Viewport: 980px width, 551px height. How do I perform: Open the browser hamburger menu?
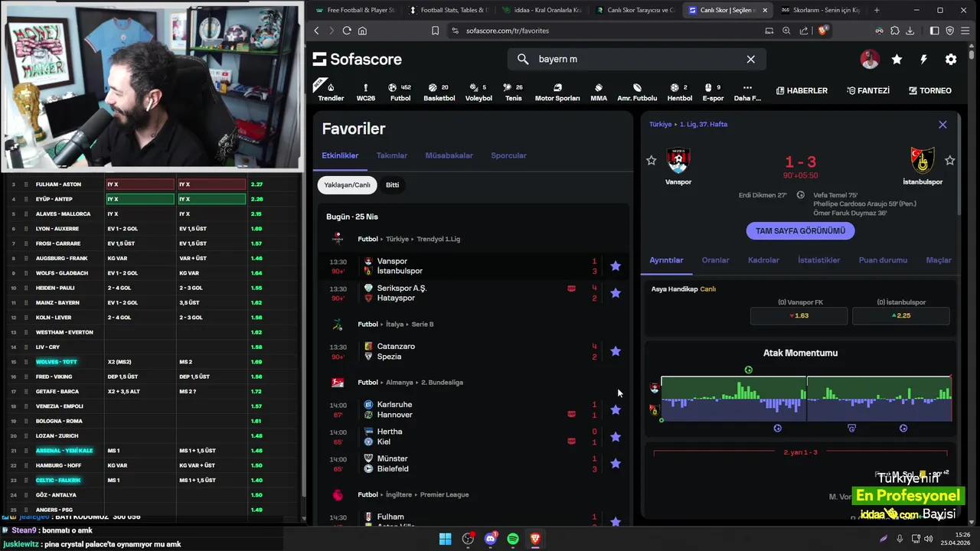(x=965, y=31)
